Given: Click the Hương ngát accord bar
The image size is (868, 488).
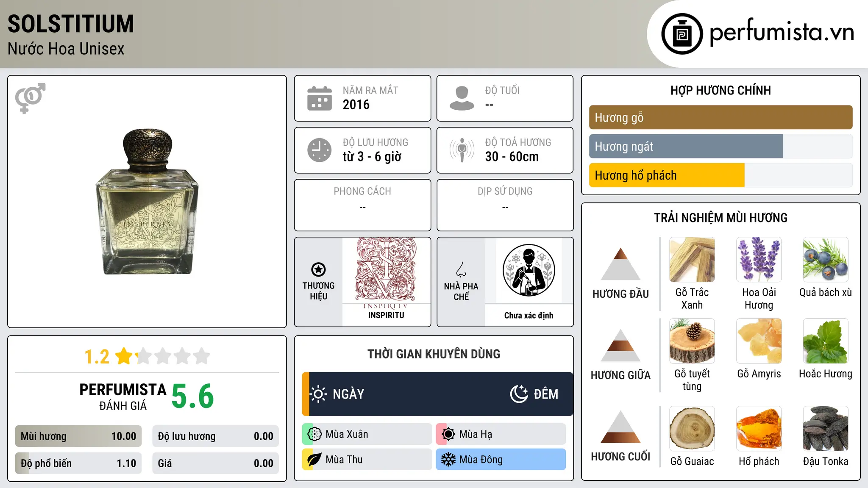Looking at the screenshot, I should [721, 146].
